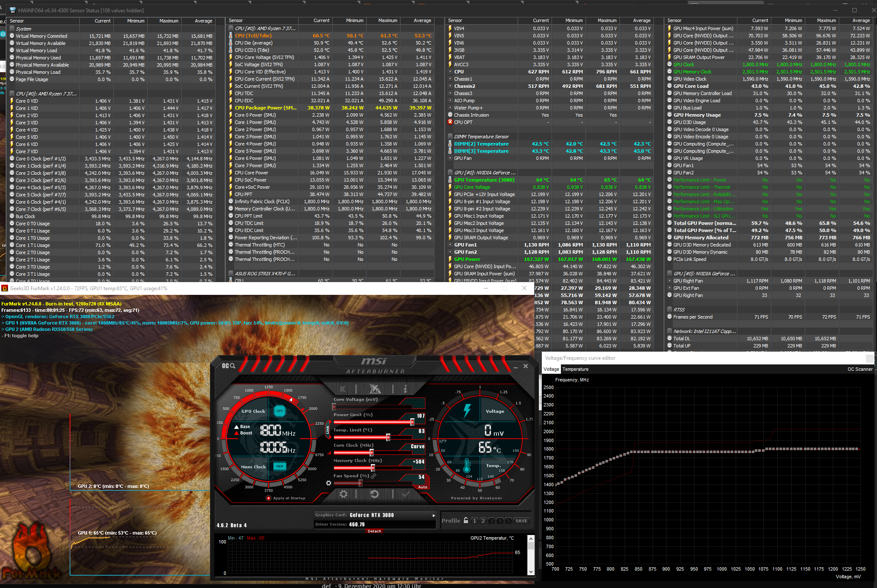Toggle Apply at Startup
Viewport: 877px width, 588px height.
point(269,498)
